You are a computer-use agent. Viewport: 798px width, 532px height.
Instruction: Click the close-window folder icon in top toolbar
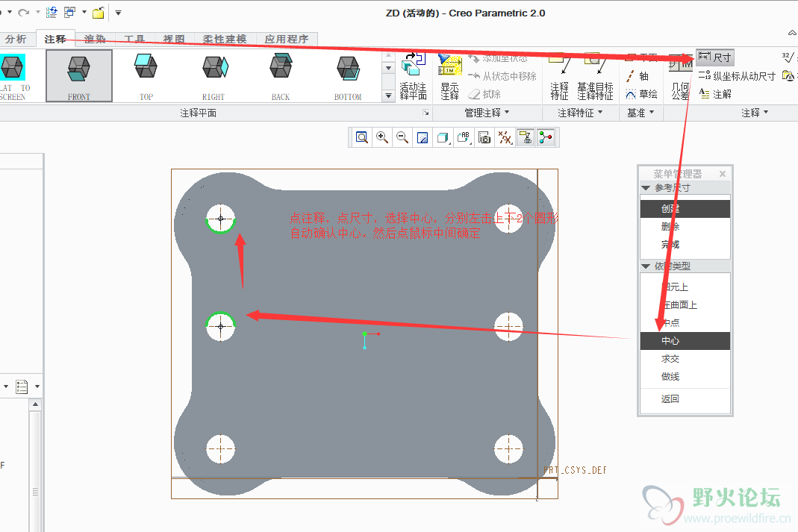(x=99, y=12)
